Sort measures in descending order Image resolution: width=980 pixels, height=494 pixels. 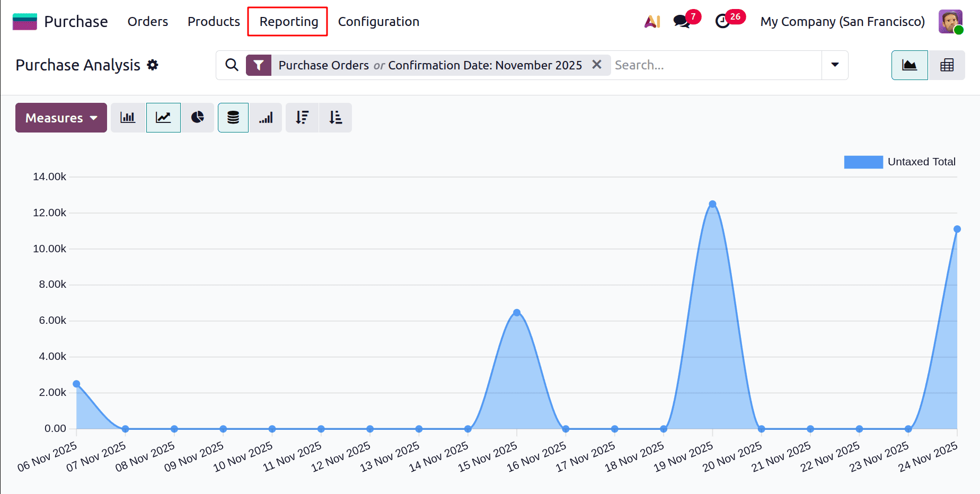[x=302, y=117]
